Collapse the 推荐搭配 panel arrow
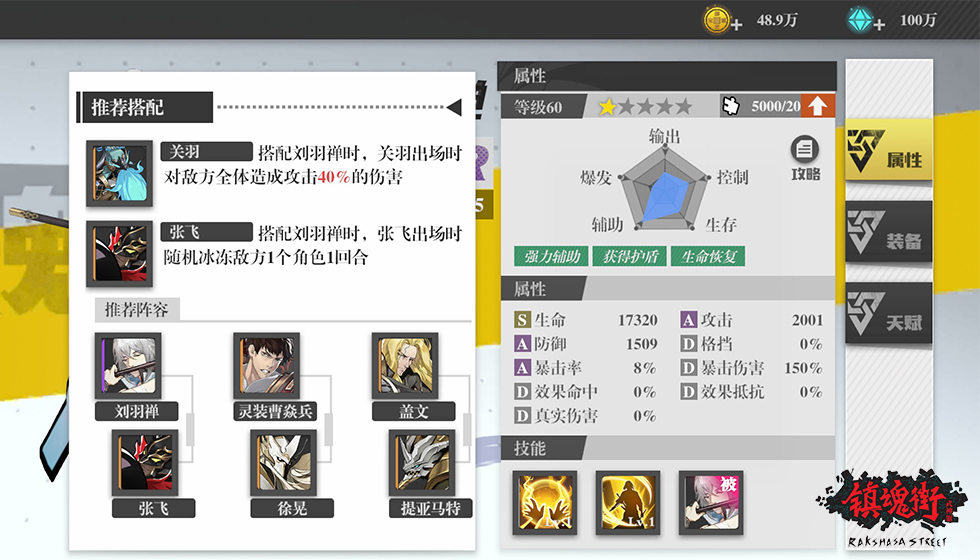This screenshot has height=560, width=980. coord(454,108)
